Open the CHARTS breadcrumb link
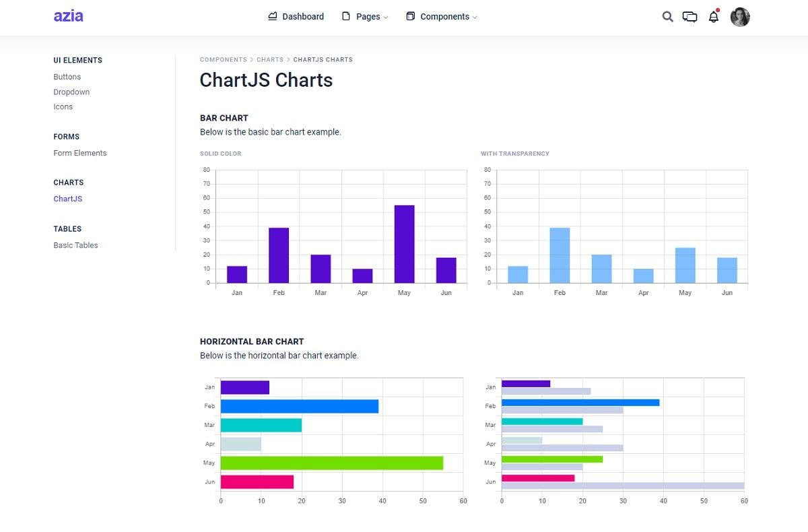Screen dimensions: 808x532 point(270,59)
